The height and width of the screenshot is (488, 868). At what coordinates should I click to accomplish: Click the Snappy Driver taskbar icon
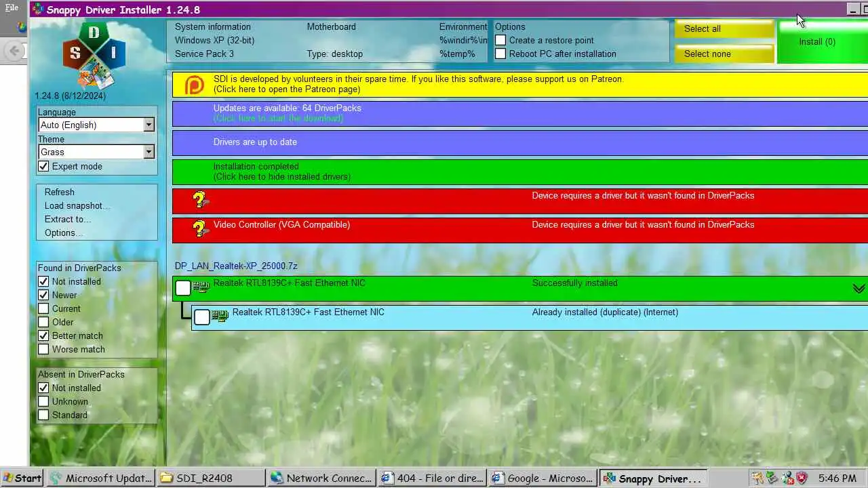tap(609, 478)
